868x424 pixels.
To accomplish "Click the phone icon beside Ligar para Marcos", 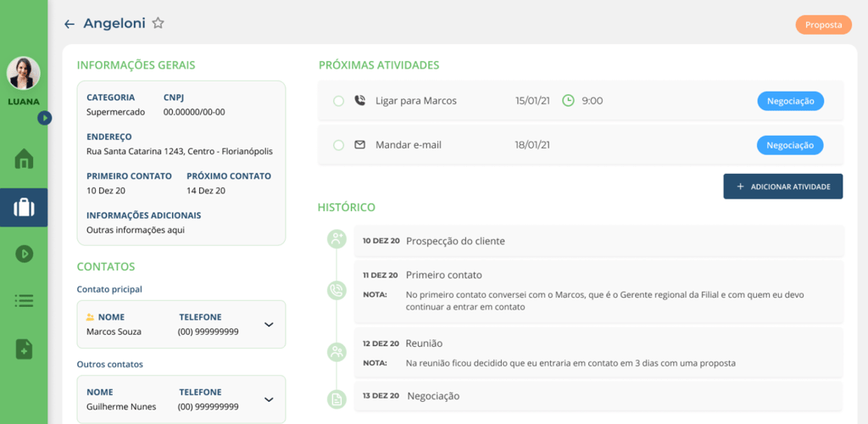I will (x=359, y=101).
